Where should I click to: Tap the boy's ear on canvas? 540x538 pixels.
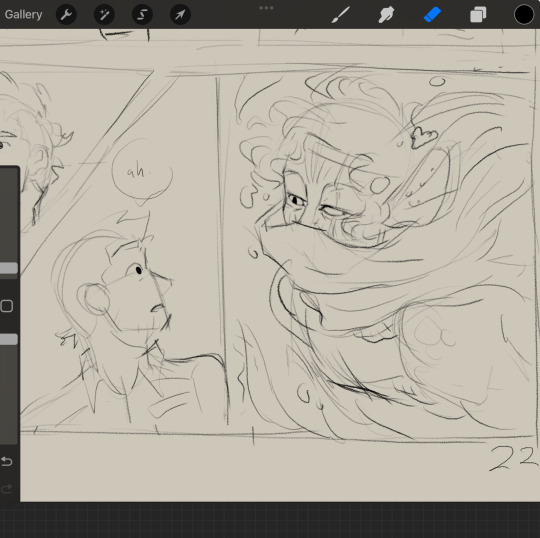pyautogui.click(x=94, y=299)
